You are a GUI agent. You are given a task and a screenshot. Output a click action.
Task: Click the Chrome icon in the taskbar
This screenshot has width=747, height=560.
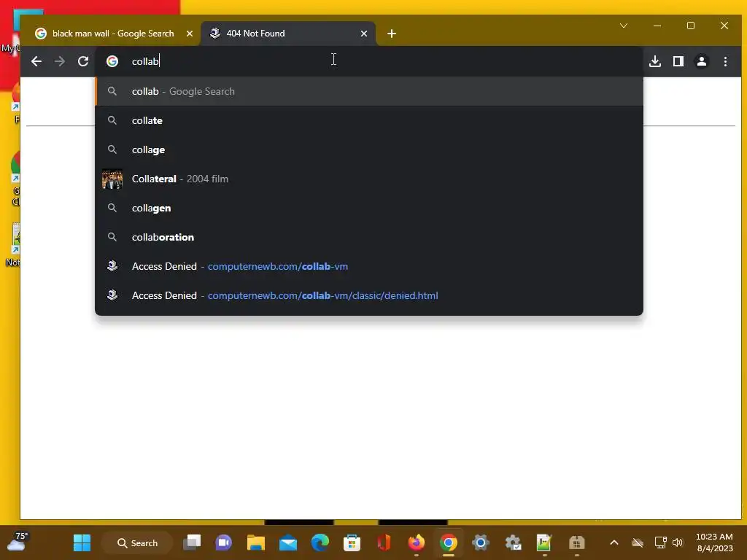point(449,542)
